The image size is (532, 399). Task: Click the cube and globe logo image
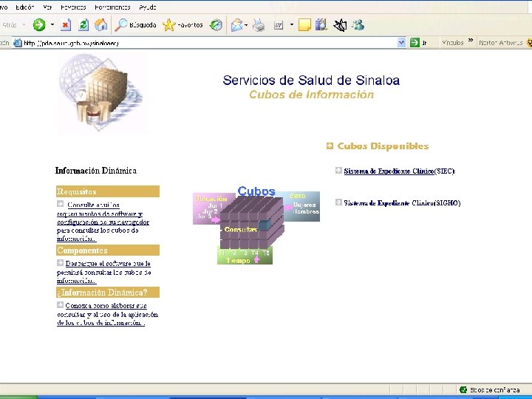tap(102, 93)
